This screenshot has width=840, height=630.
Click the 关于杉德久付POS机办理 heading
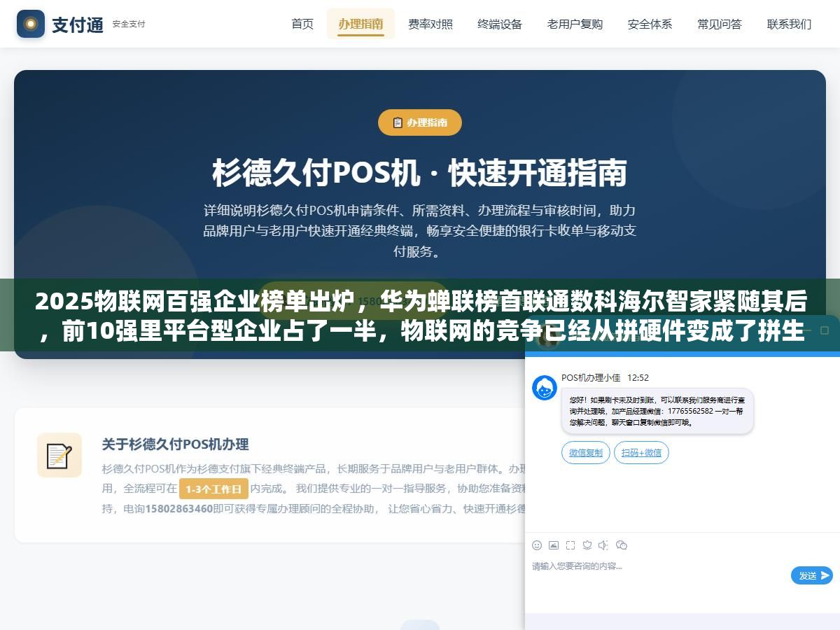(175, 444)
